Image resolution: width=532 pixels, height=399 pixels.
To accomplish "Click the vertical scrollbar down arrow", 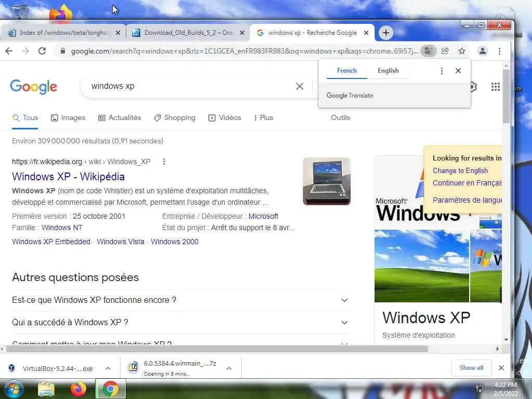I will (x=506, y=340).
